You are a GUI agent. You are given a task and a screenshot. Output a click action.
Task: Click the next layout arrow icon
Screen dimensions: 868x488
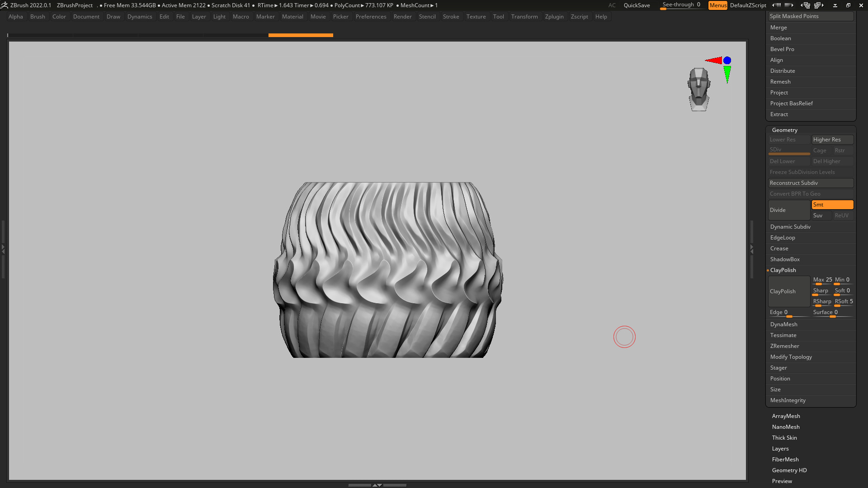point(819,5)
